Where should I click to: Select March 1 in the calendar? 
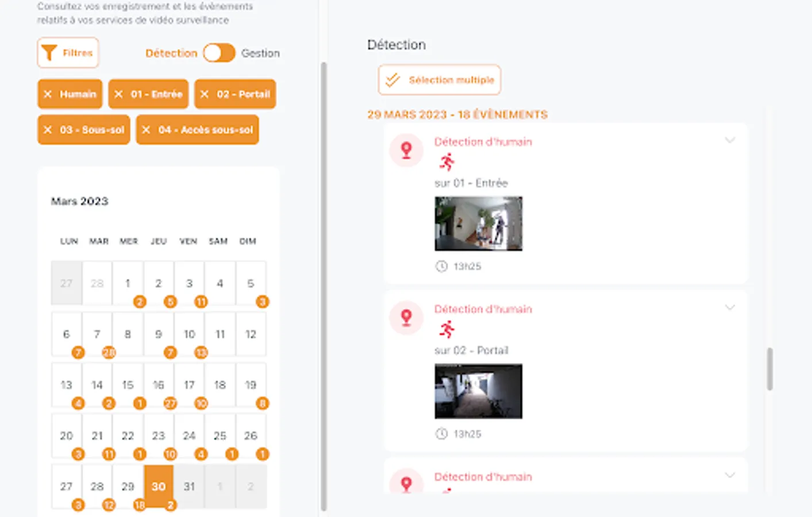click(128, 283)
